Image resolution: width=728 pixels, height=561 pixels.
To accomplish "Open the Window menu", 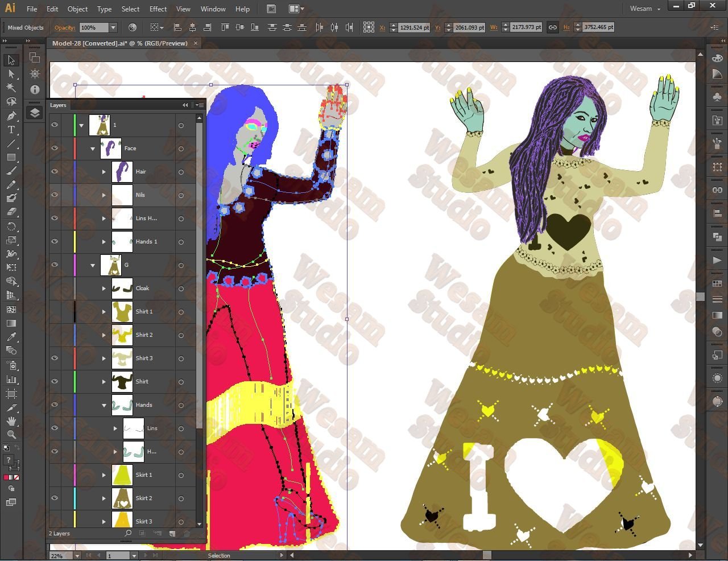I will coord(213,9).
